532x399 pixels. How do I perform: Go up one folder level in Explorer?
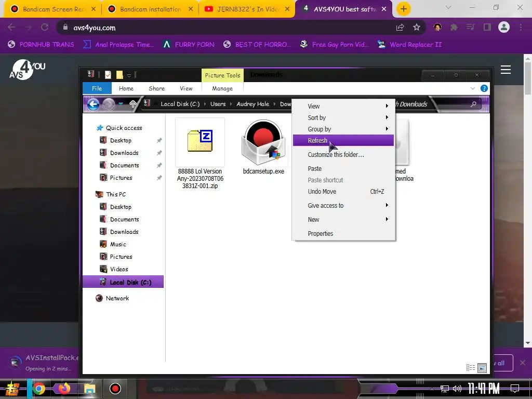tap(133, 104)
